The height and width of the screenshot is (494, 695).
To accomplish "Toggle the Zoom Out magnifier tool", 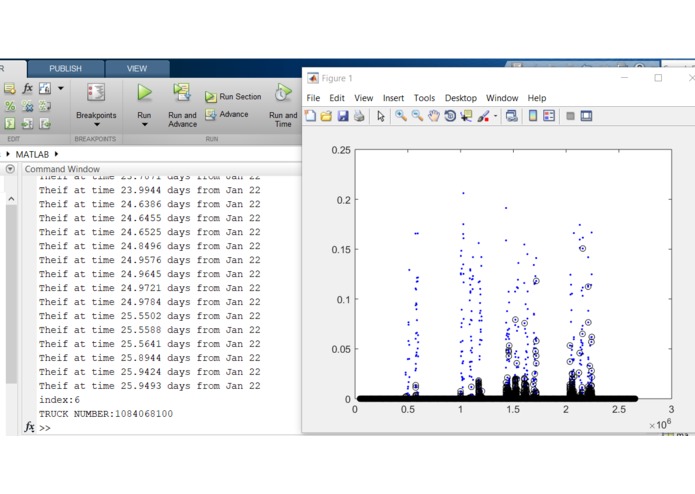I will 417,116.
